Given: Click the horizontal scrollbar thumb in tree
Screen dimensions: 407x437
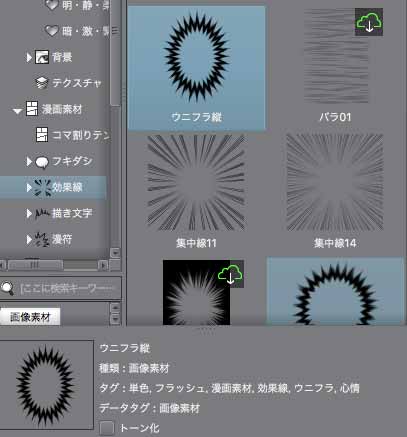Looking at the screenshot, I should tap(35, 265).
